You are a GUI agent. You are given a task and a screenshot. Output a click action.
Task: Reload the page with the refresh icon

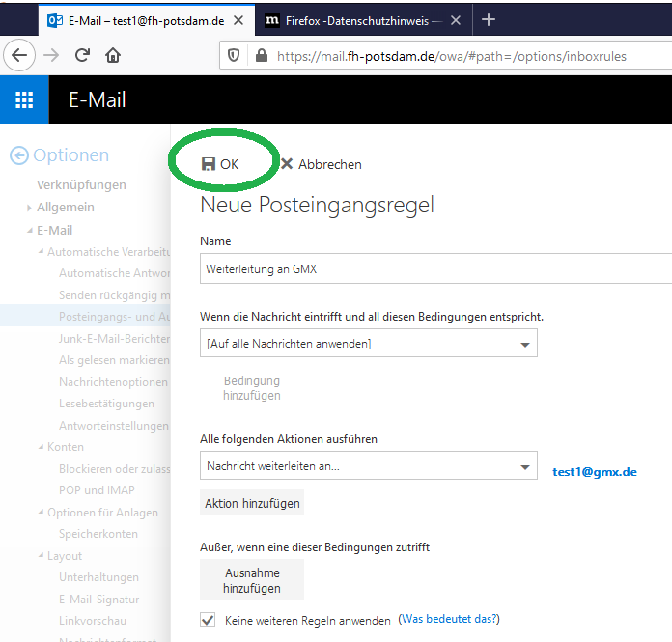pyautogui.click(x=82, y=55)
